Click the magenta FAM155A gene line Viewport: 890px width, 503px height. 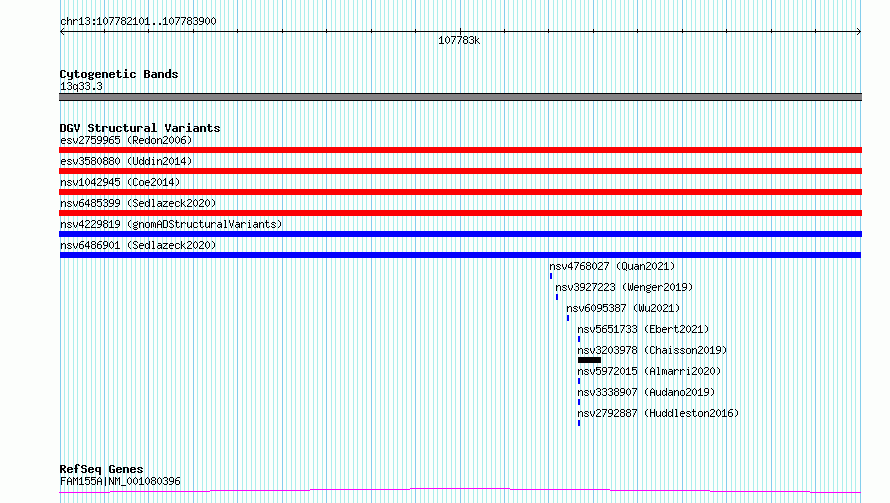click(460, 490)
